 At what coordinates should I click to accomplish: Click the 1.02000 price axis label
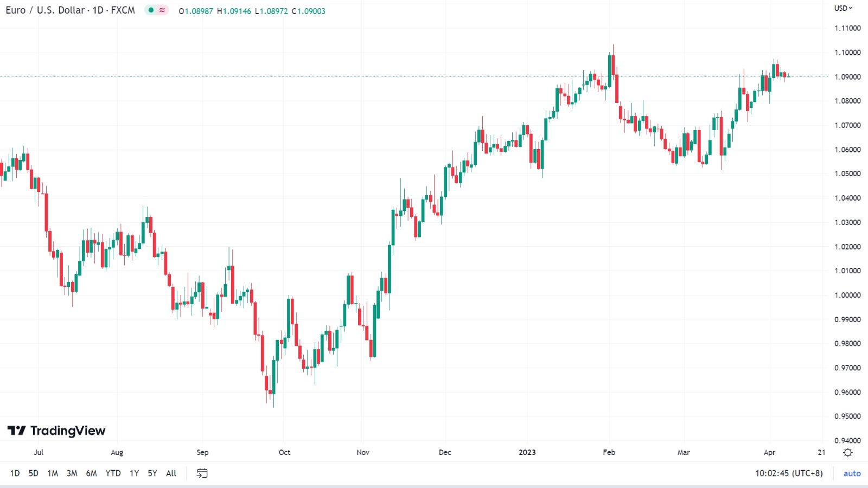(847, 247)
